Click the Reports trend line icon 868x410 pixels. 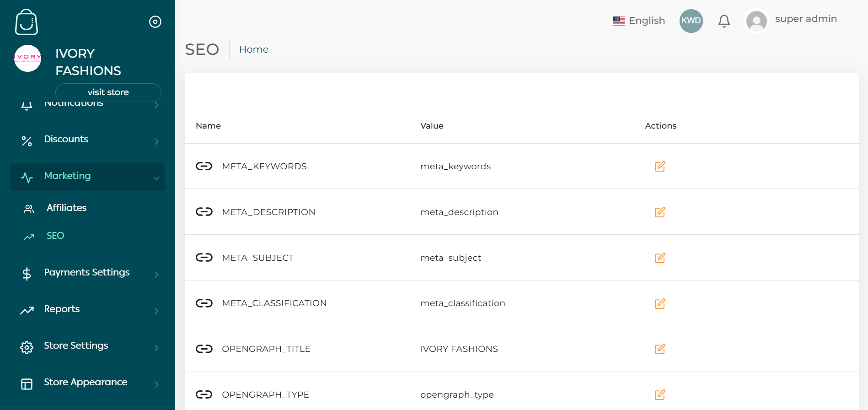(x=27, y=311)
